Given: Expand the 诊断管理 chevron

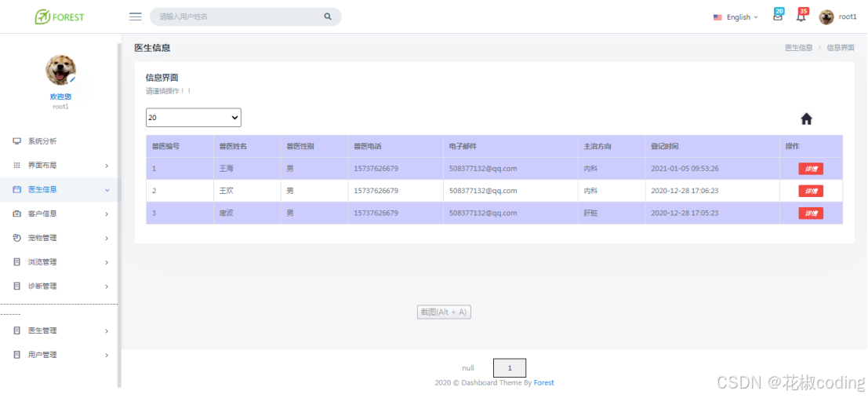Looking at the screenshot, I should [107, 287].
